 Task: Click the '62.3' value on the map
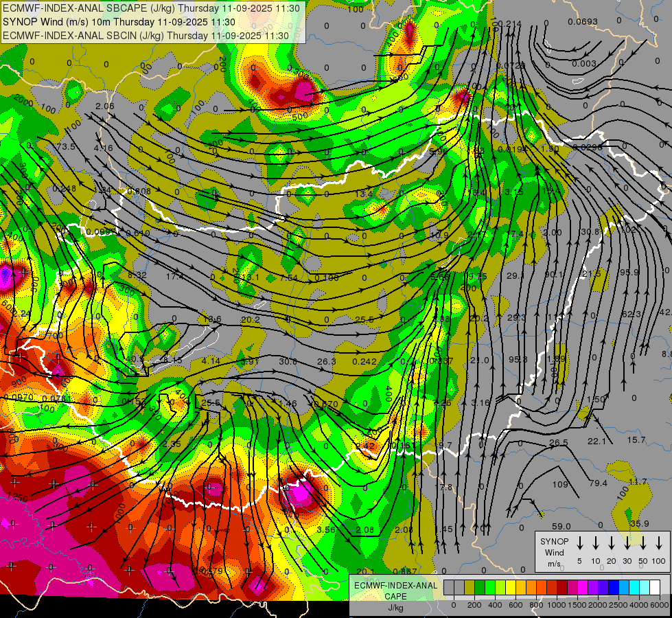pyautogui.click(x=630, y=314)
